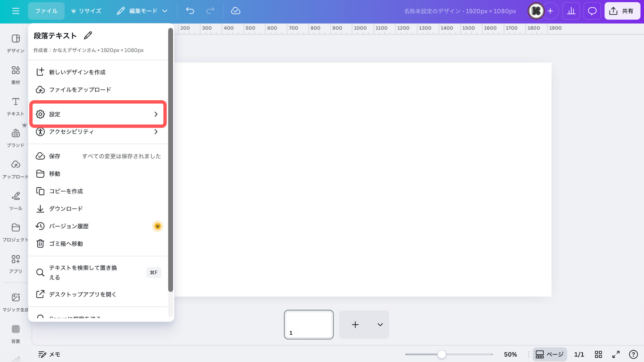Toggle the ページ view button
This screenshot has width=644, height=362.
[x=550, y=354]
